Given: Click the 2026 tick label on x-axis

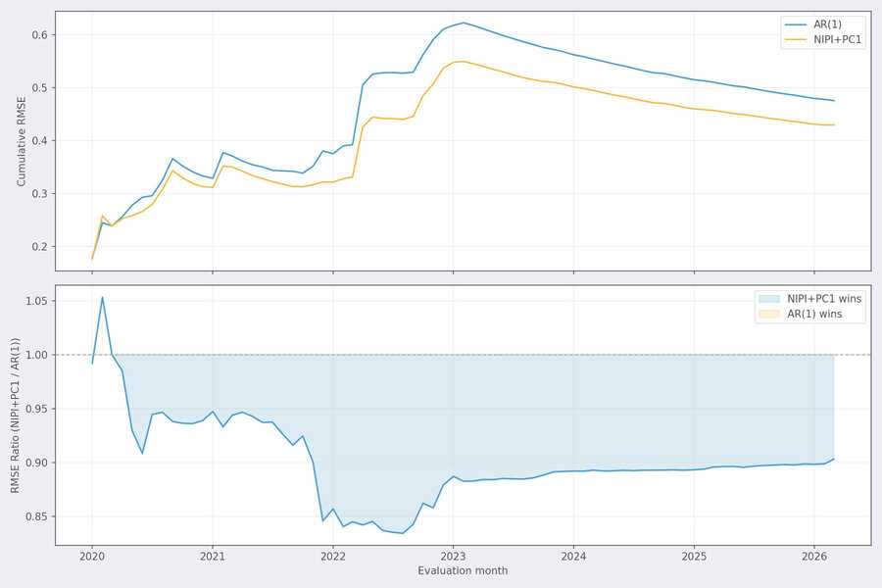Looking at the screenshot, I should pyautogui.click(x=813, y=555).
